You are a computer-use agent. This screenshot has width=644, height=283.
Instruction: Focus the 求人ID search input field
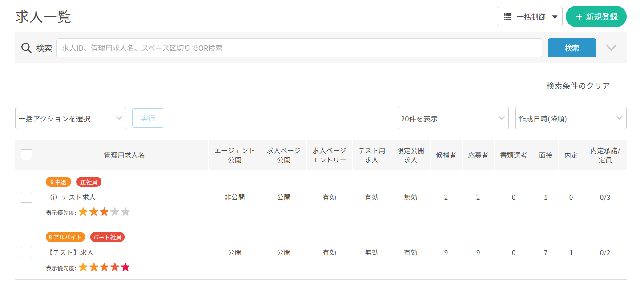pyautogui.click(x=299, y=48)
